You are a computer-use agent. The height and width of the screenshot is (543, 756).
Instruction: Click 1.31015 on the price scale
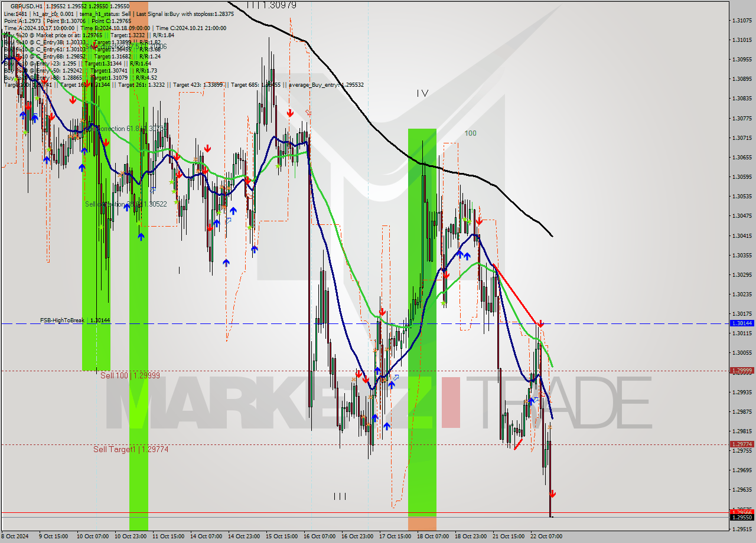tap(742, 40)
